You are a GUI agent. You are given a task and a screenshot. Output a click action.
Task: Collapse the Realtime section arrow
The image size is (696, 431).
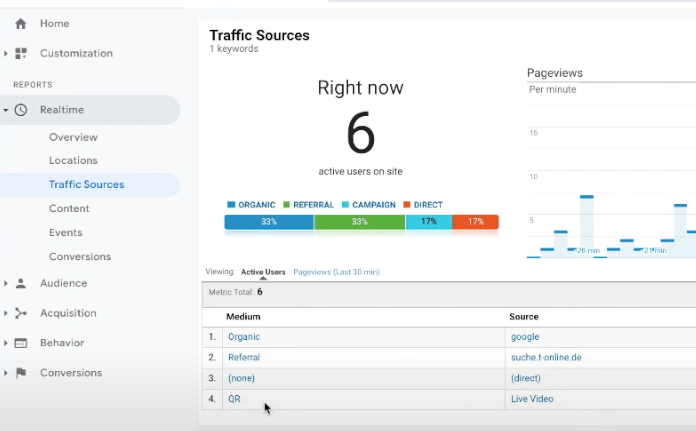click(x=6, y=110)
